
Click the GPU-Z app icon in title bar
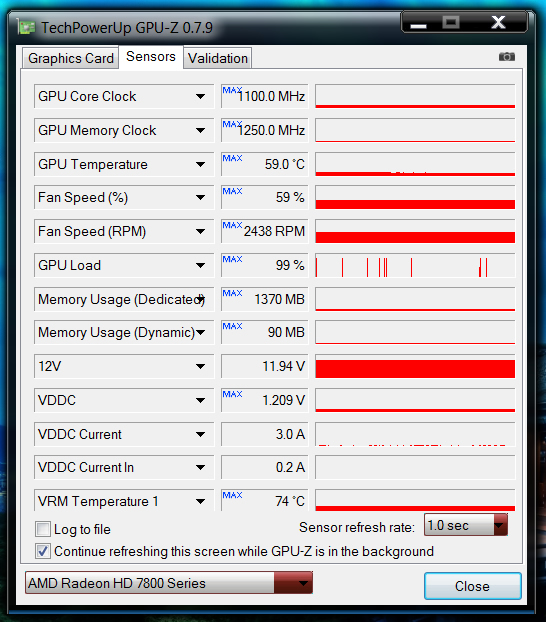[26, 27]
